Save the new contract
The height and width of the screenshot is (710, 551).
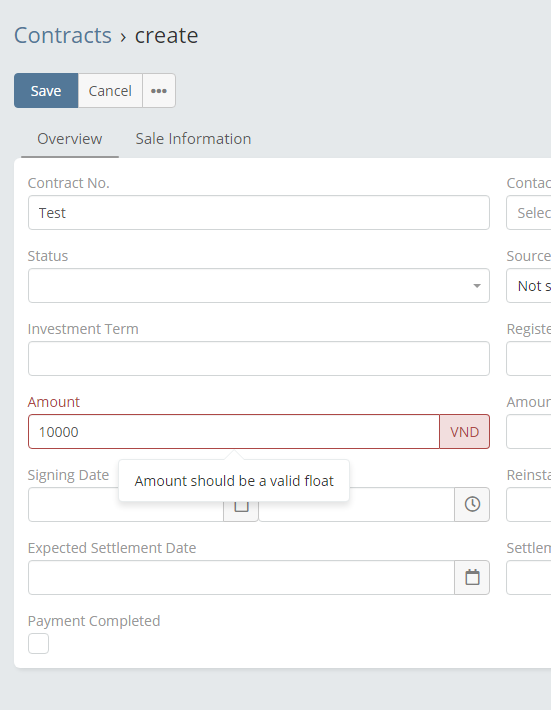[46, 91]
